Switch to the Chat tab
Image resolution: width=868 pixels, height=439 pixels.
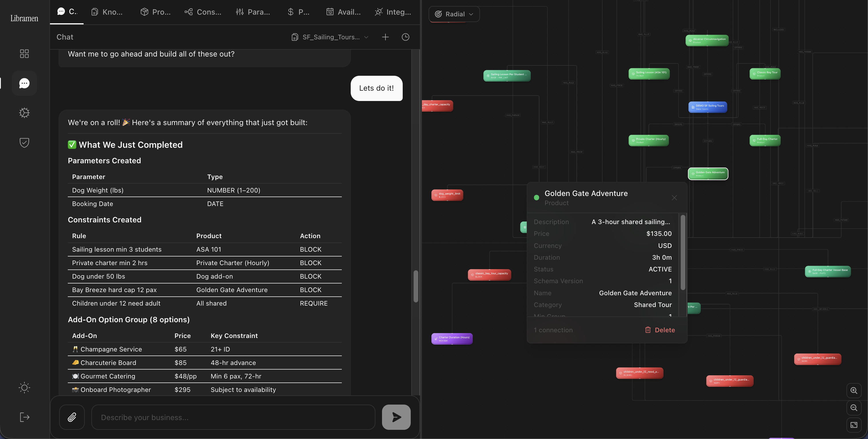coord(67,12)
